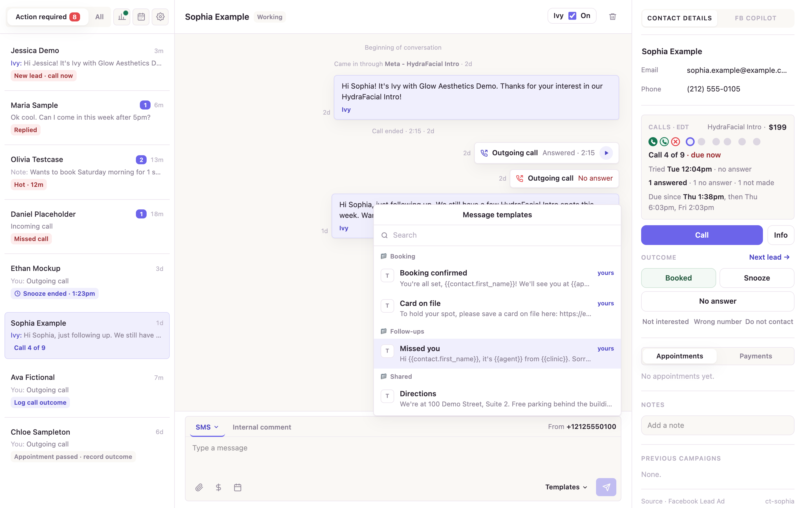Click the purple Call button
This screenshot has height=508, width=812.
(701, 235)
